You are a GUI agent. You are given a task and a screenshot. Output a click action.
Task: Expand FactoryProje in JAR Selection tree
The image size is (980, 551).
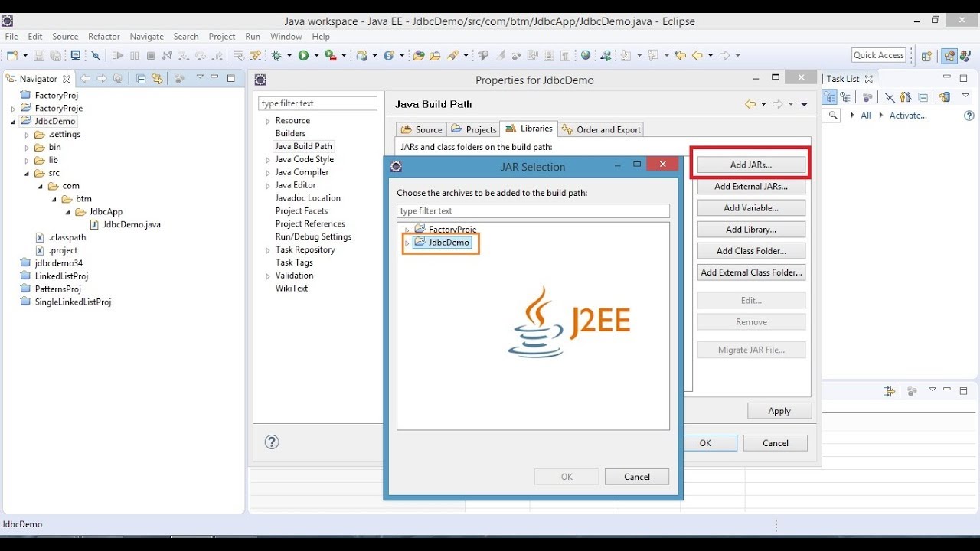[x=407, y=230]
